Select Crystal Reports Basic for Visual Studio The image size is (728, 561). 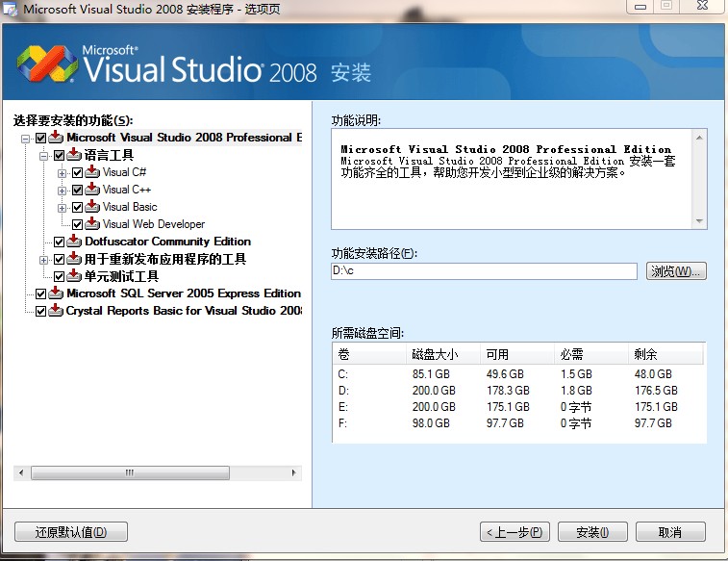(184, 311)
